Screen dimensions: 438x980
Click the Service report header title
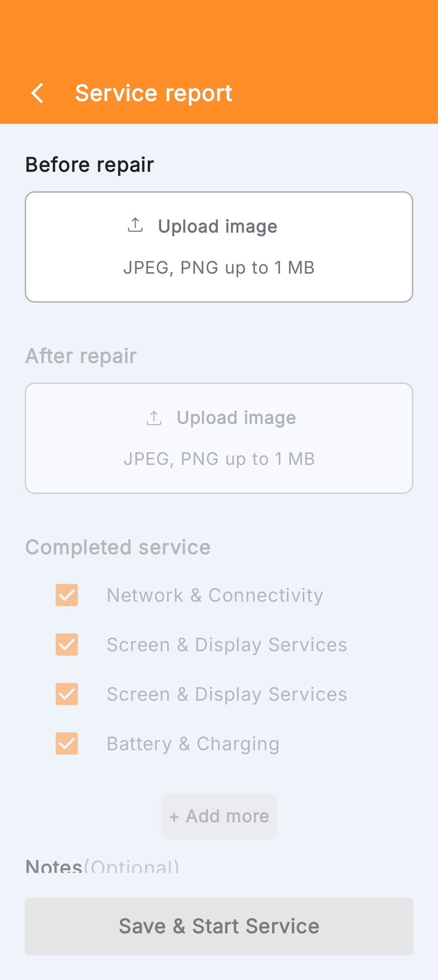(x=154, y=93)
